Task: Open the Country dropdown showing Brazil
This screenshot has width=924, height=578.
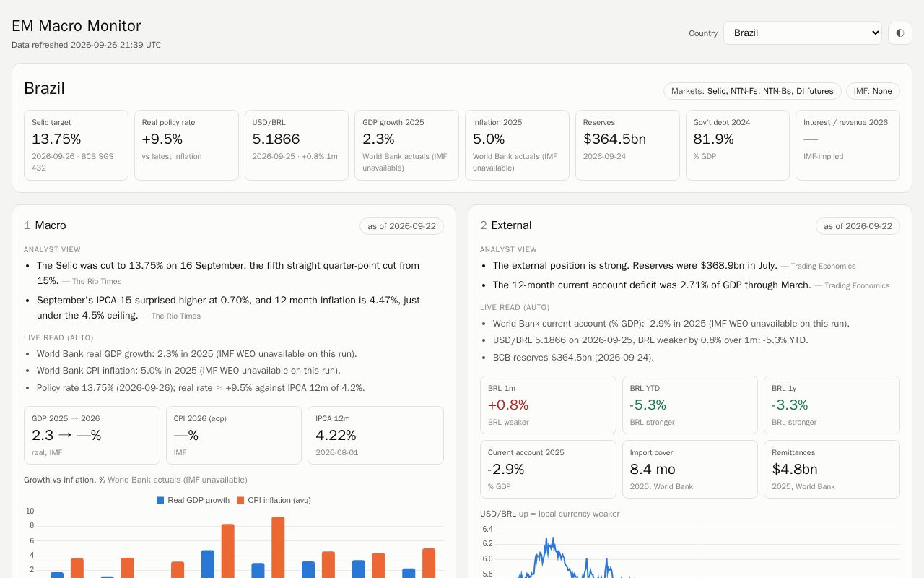Action: pyautogui.click(x=803, y=33)
